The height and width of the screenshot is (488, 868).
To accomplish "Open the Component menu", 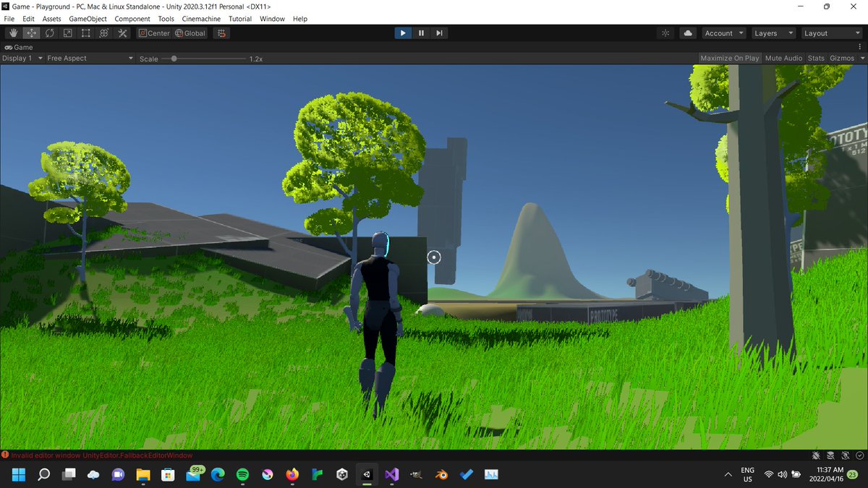I will [x=132, y=19].
